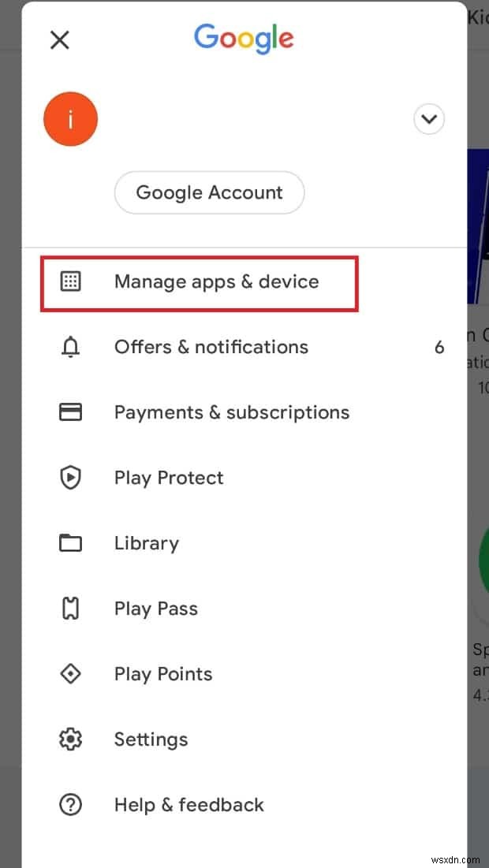The height and width of the screenshot is (868, 489).
Task: Tap the help question mark icon
Action: click(70, 804)
